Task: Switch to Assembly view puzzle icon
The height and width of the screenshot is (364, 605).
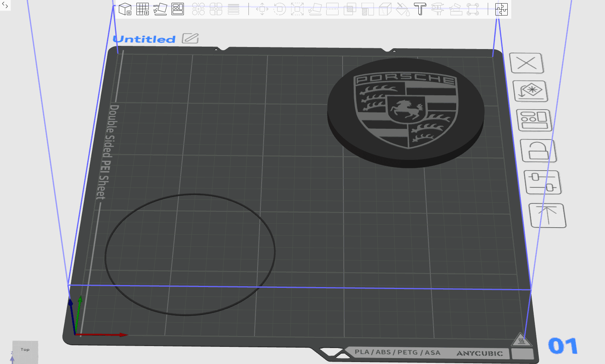Action: [x=501, y=9]
